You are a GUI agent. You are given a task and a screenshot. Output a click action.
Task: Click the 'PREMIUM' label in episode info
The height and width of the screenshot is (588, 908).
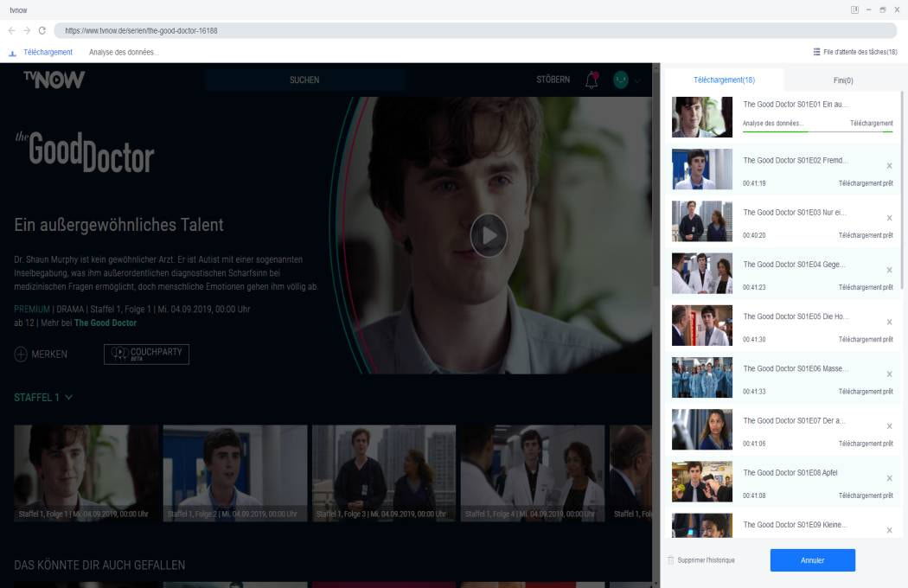(x=32, y=309)
